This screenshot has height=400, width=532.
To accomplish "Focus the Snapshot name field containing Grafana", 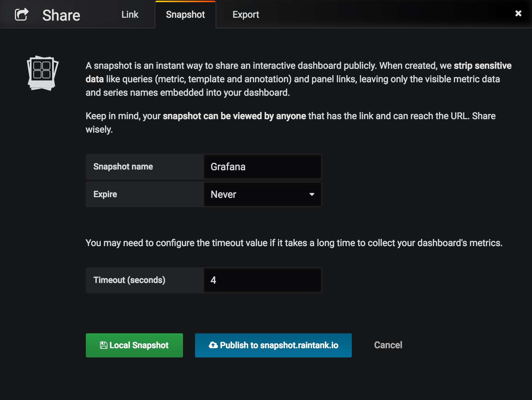I will (262, 167).
